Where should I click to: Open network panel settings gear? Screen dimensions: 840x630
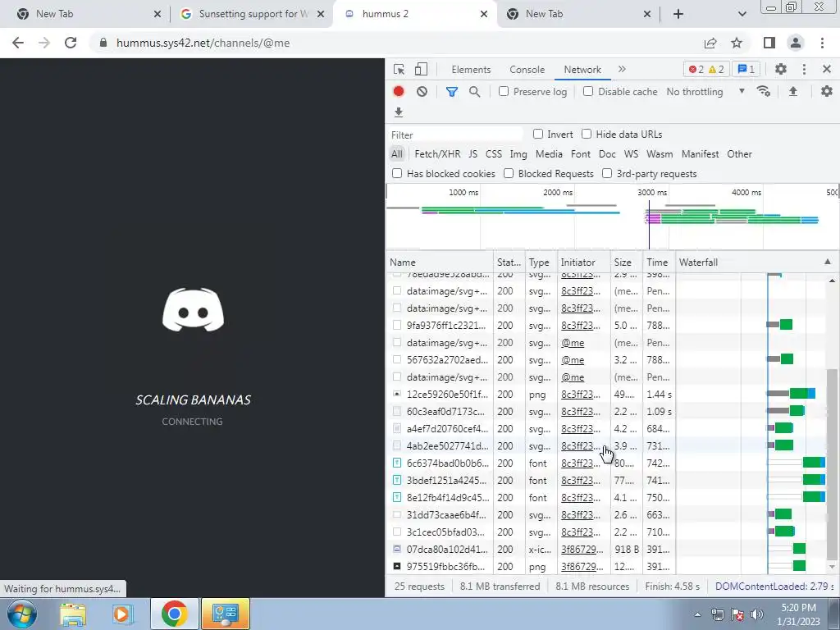click(827, 92)
